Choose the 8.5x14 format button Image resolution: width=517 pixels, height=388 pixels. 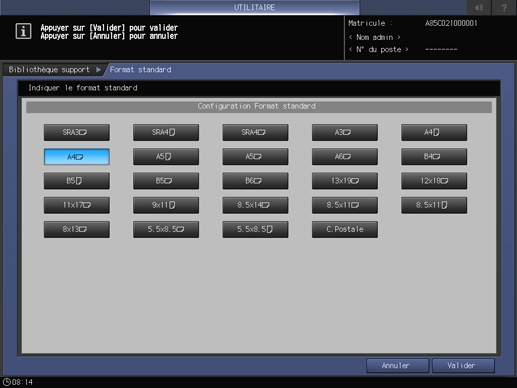[255, 205]
